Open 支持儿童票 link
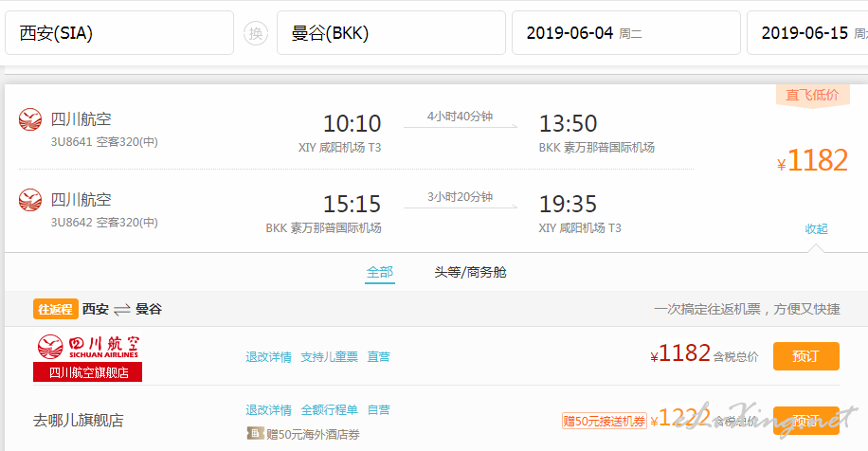 pos(329,357)
